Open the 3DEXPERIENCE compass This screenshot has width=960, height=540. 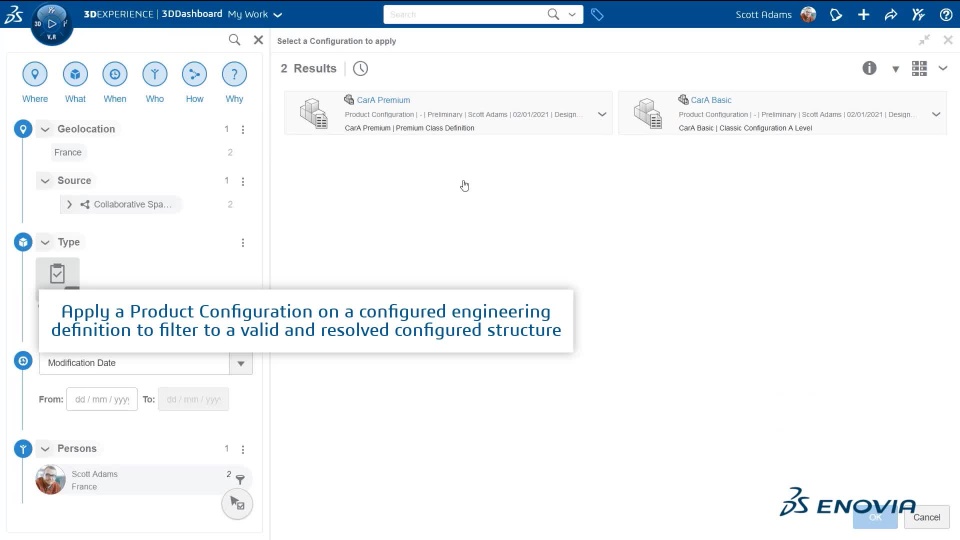point(52,23)
